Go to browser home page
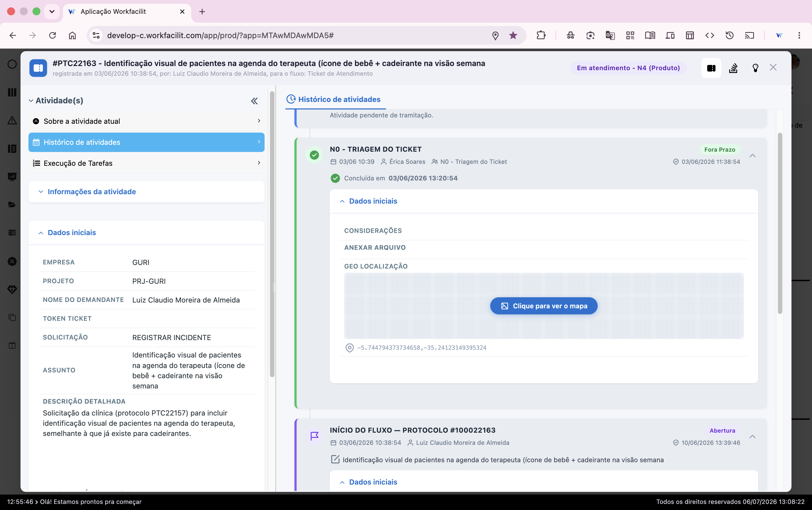Image resolution: width=812 pixels, height=510 pixels. pyautogui.click(x=72, y=35)
